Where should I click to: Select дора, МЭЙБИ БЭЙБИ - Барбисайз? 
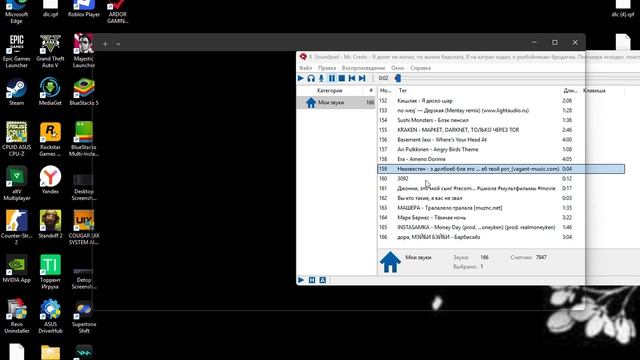tap(501, 237)
